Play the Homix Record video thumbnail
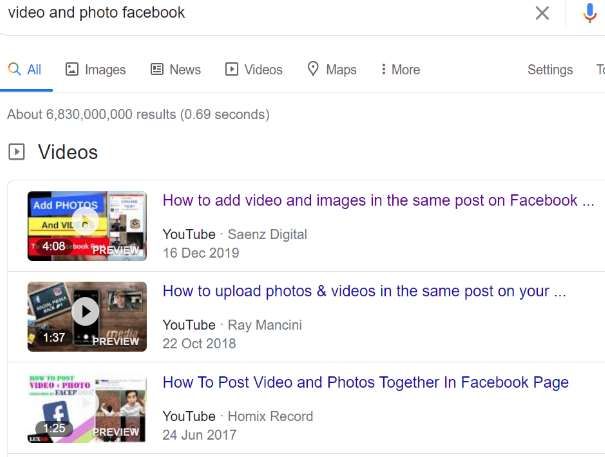This screenshot has width=605, height=457. [87, 408]
